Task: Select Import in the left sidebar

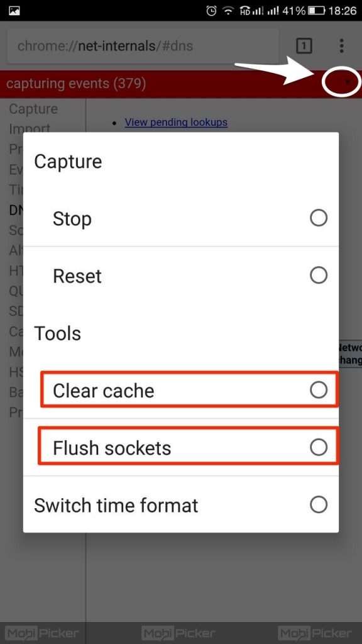Action: (30, 129)
